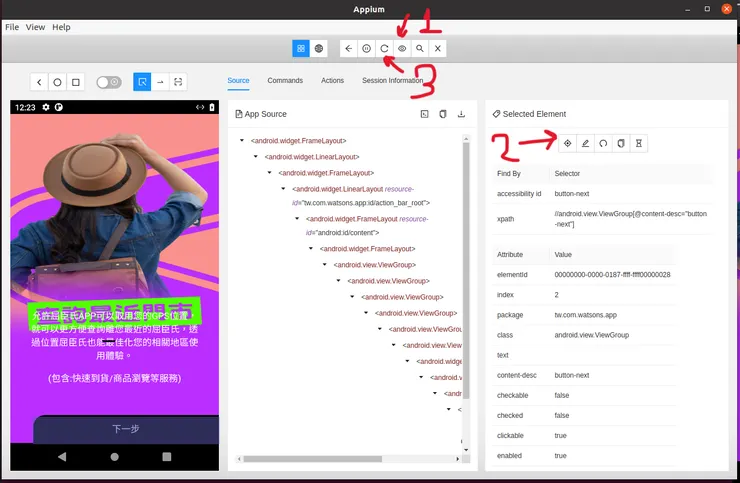Open Search for element magnifier

point(420,48)
